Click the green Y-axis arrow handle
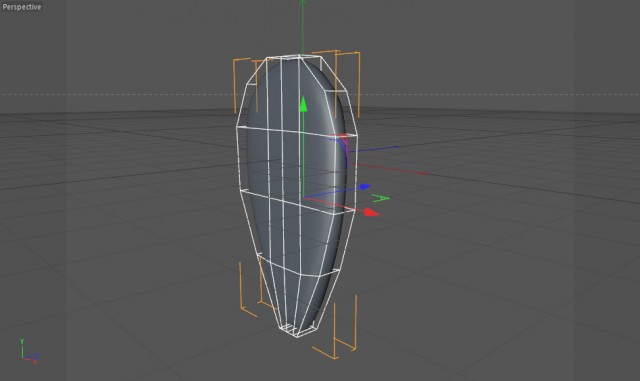640x381 pixels. click(x=303, y=104)
